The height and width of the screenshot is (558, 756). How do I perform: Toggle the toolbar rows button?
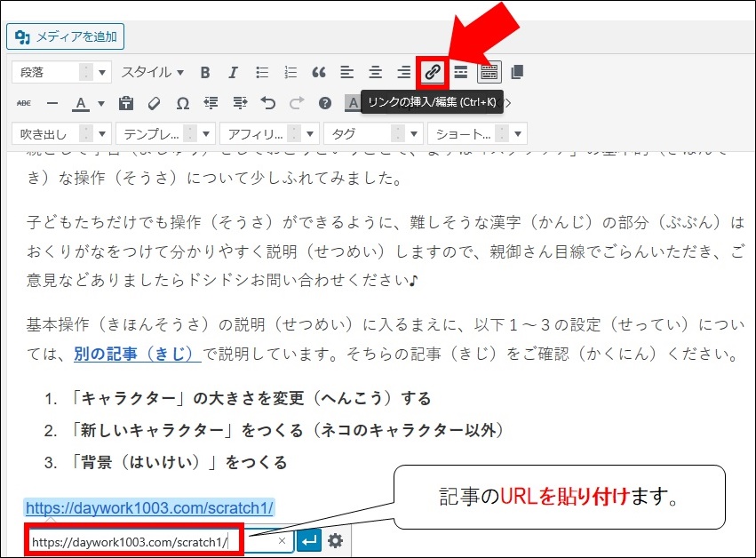pos(489,72)
